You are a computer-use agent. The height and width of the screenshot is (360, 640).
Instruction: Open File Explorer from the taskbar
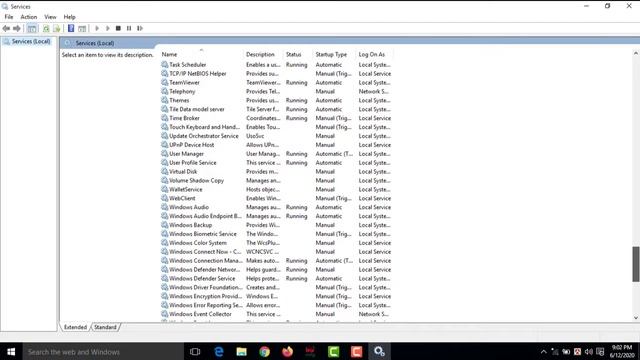(242, 351)
